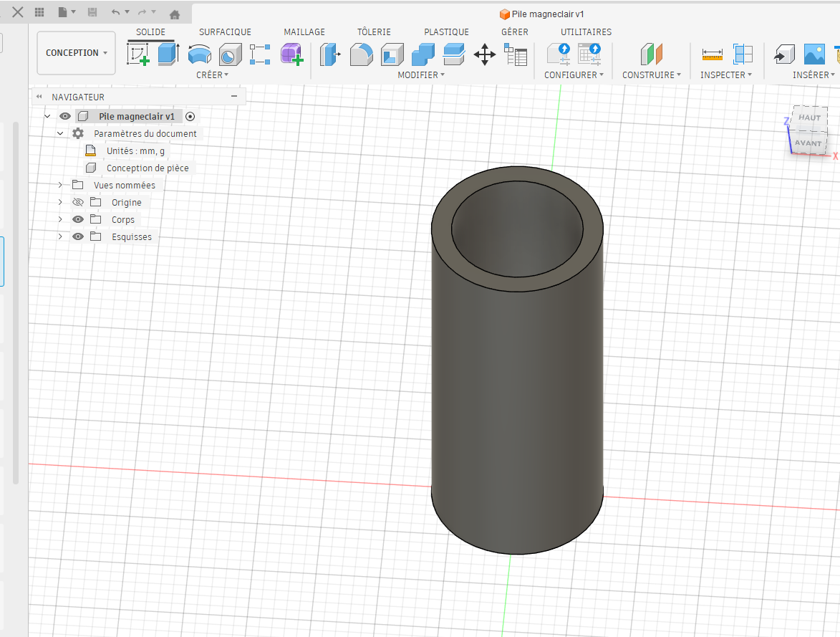Collapse Paramètres du document arrow
Image resolution: width=840 pixels, height=637 pixels.
pos(60,133)
